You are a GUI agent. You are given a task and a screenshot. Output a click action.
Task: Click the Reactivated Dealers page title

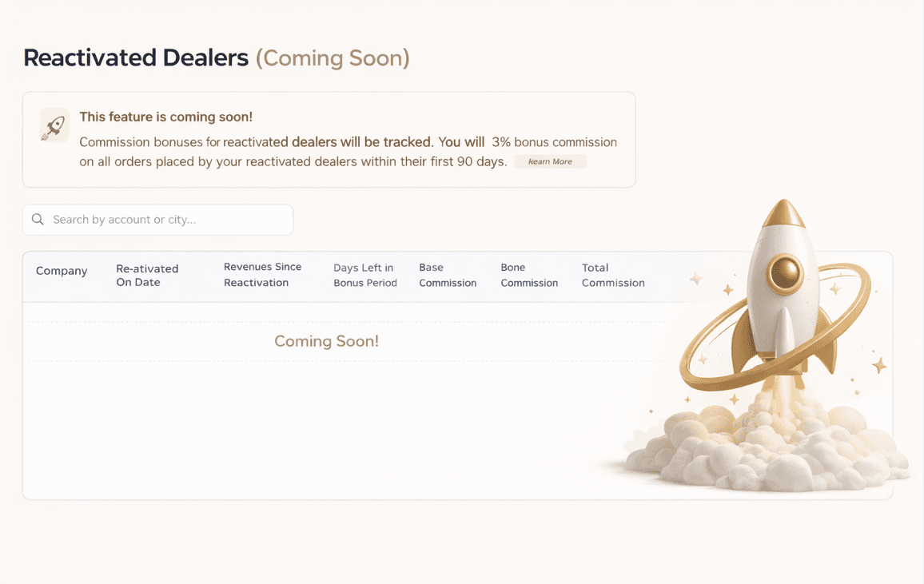(136, 57)
